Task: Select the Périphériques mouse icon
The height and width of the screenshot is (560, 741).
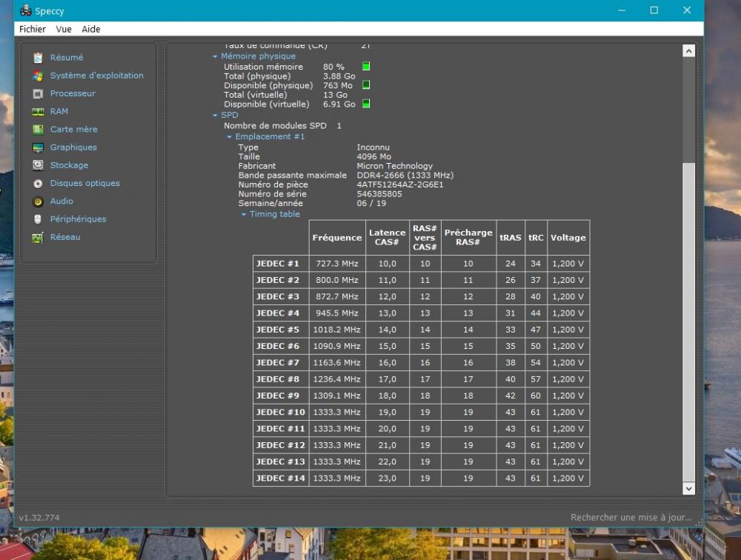Action: 38,219
